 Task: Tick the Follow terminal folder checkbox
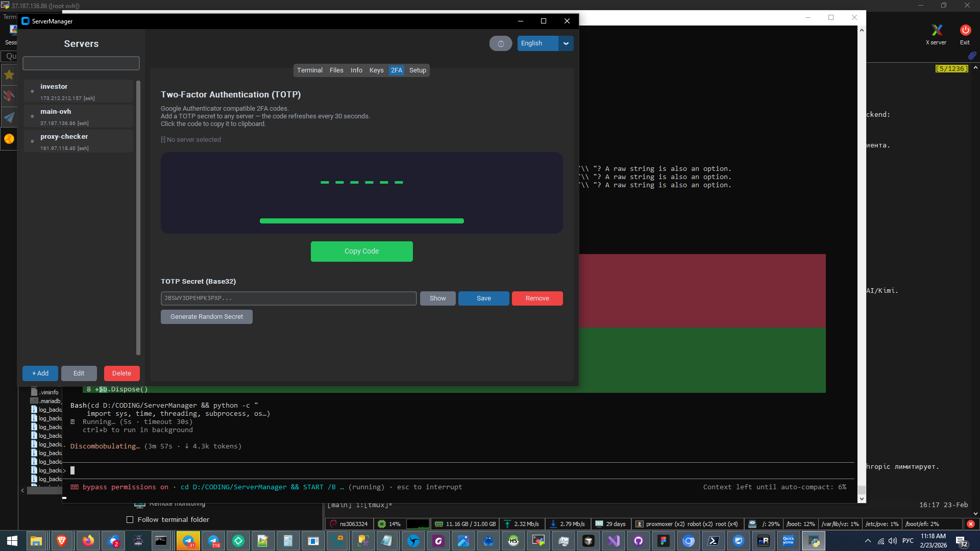coord(130,519)
